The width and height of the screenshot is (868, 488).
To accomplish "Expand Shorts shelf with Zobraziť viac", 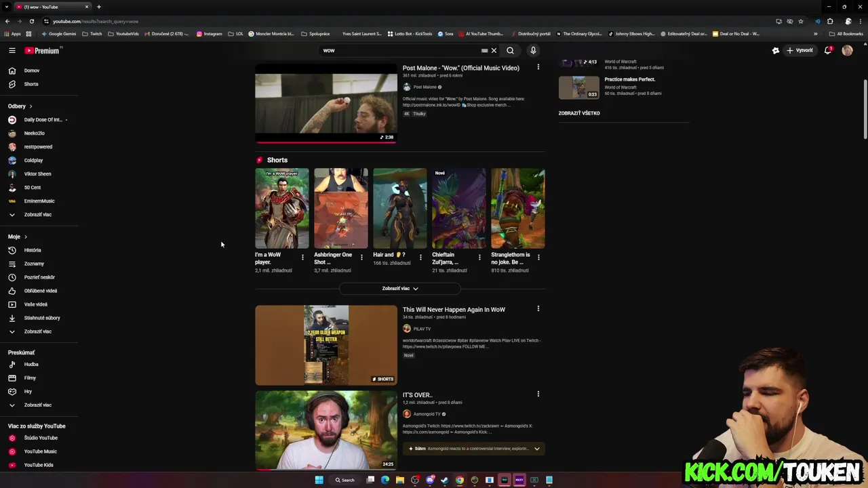I will [x=400, y=289].
